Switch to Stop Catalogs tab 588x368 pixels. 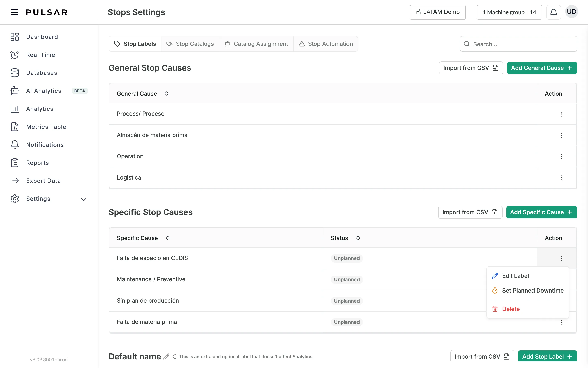190,44
